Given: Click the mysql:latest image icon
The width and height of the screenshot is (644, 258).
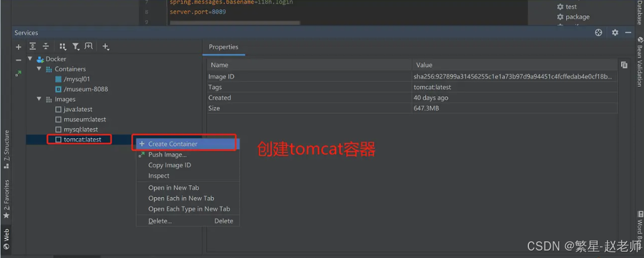Looking at the screenshot, I should (x=58, y=130).
